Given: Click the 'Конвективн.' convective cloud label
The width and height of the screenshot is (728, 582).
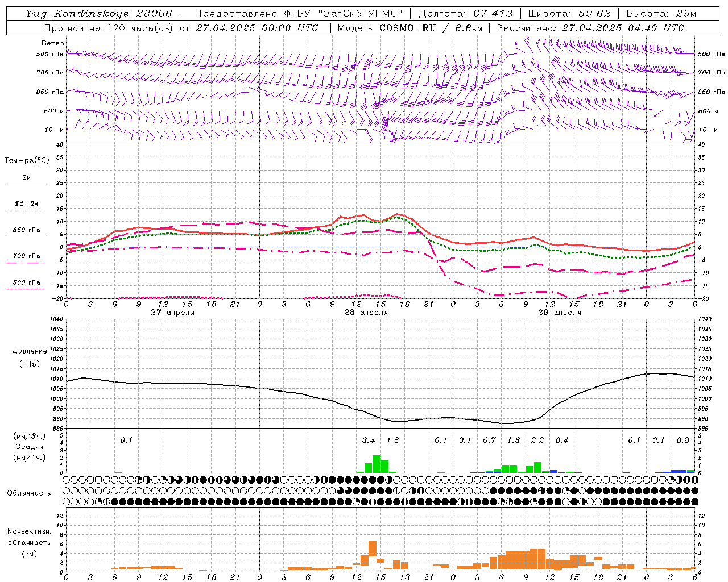Looking at the screenshot, I should 29,531.
